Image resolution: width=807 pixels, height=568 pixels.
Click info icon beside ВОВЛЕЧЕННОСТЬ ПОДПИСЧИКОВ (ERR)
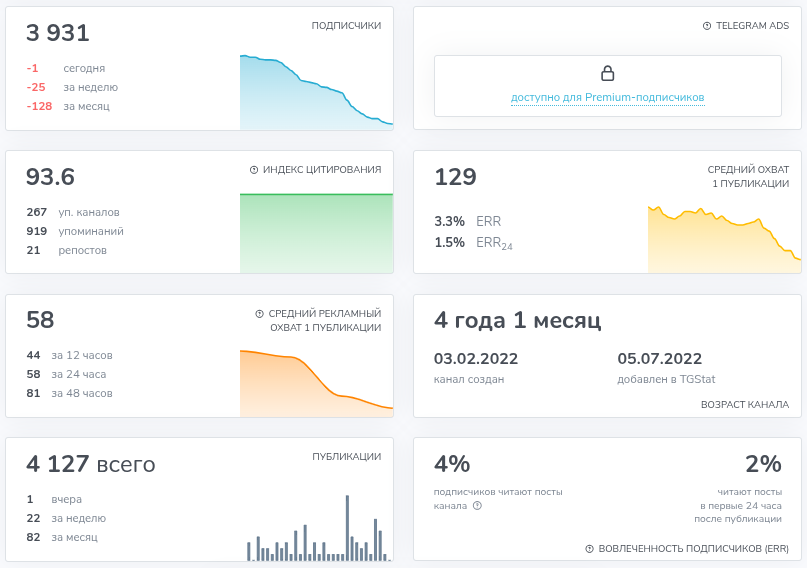(590, 549)
